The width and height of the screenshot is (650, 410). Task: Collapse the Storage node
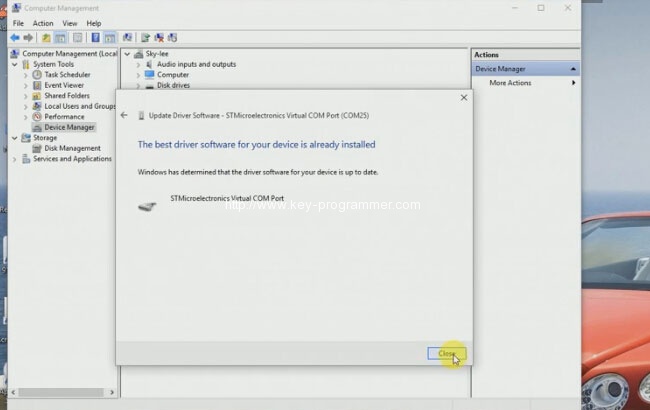pos(15,138)
